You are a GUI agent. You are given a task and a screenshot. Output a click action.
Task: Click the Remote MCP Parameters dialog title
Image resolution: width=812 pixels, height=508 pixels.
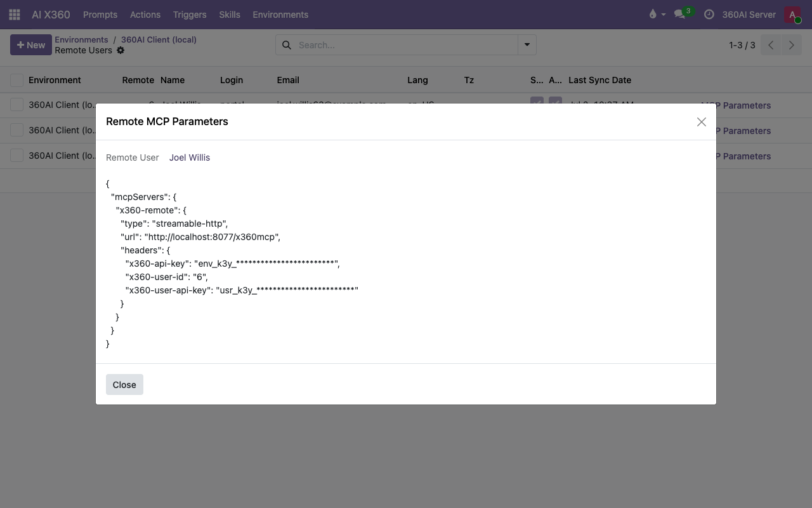(167, 121)
